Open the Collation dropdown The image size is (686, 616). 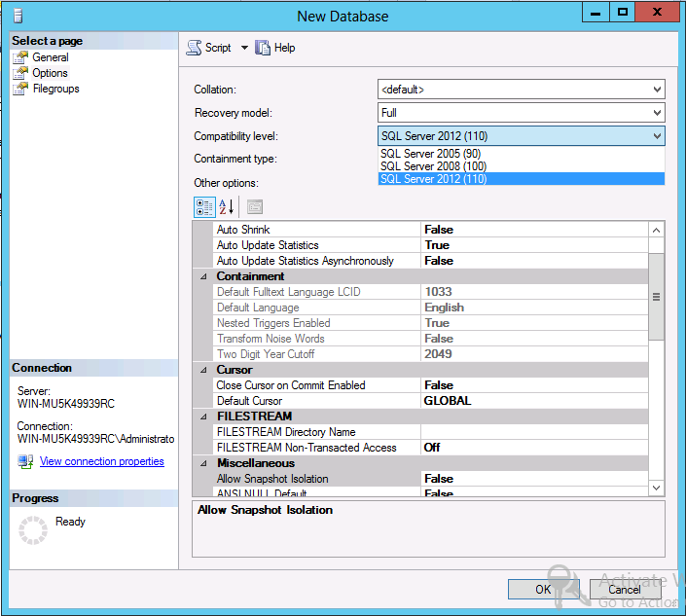pyautogui.click(x=521, y=90)
